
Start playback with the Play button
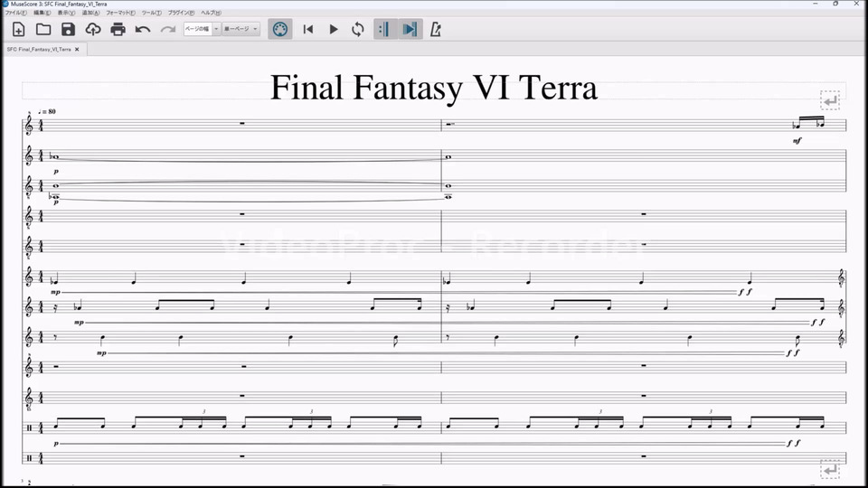click(x=334, y=29)
